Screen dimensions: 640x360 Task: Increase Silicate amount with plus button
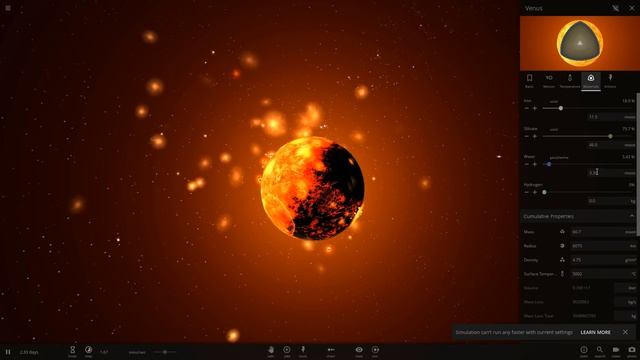coord(535,136)
